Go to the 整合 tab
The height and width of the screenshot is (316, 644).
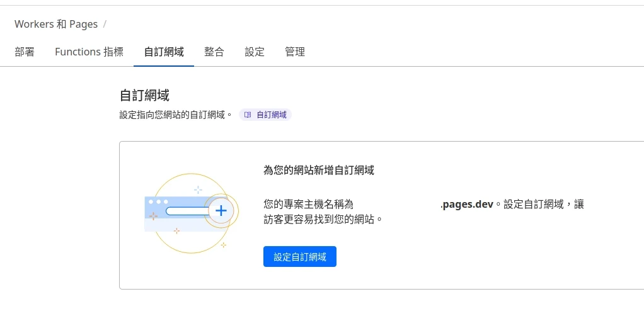(214, 52)
